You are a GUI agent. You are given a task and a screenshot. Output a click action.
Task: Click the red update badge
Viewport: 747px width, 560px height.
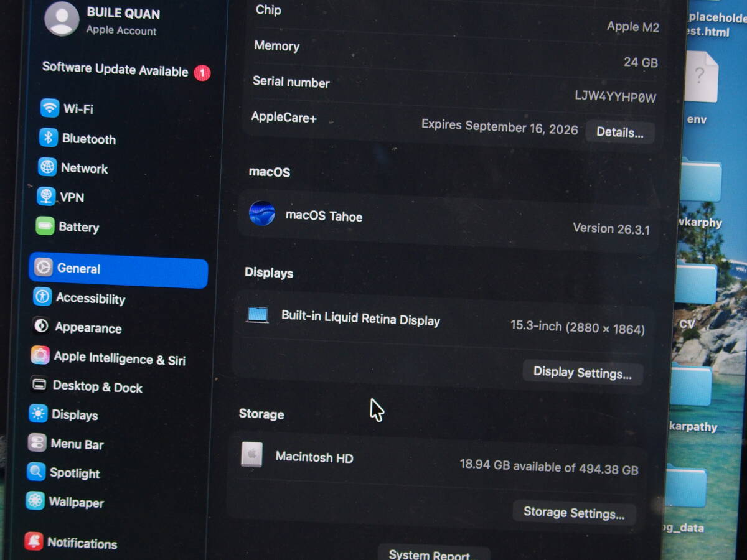click(x=202, y=73)
